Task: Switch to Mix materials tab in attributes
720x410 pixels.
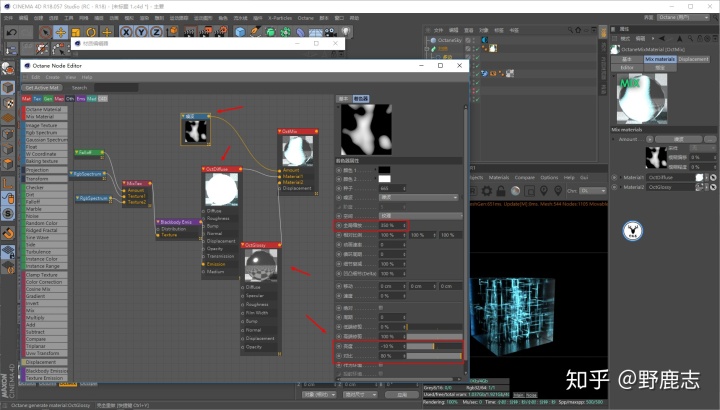Action: click(x=660, y=59)
